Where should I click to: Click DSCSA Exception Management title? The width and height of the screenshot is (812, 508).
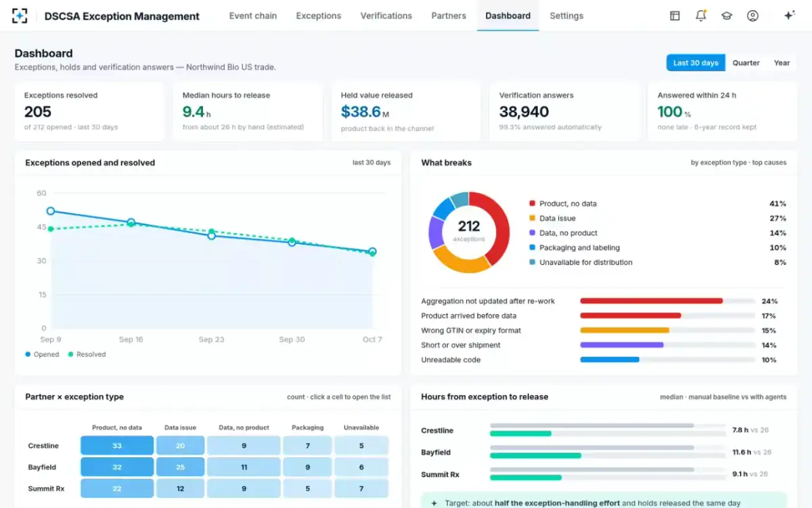[x=122, y=16]
